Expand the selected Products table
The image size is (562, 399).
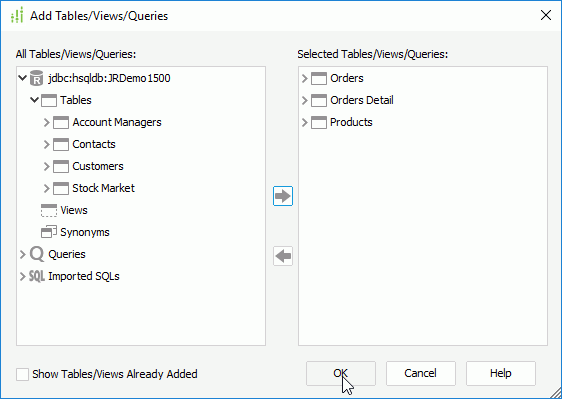pos(305,122)
